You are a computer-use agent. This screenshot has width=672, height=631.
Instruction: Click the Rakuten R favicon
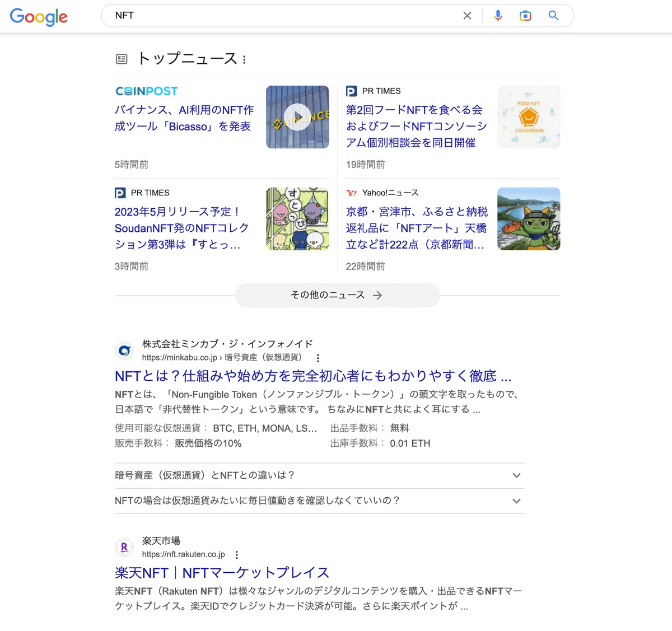coord(124,547)
